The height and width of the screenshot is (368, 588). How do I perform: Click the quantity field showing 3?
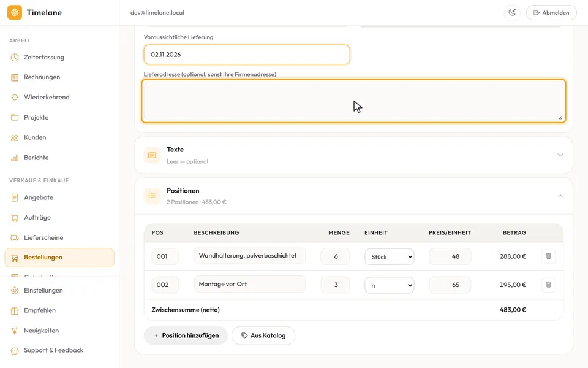pos(335,285)
